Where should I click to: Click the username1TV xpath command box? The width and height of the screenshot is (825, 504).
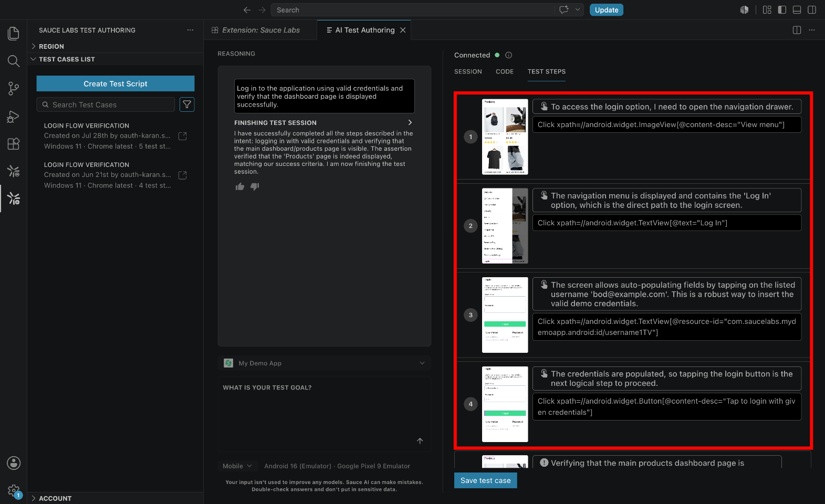click(667, 327)
